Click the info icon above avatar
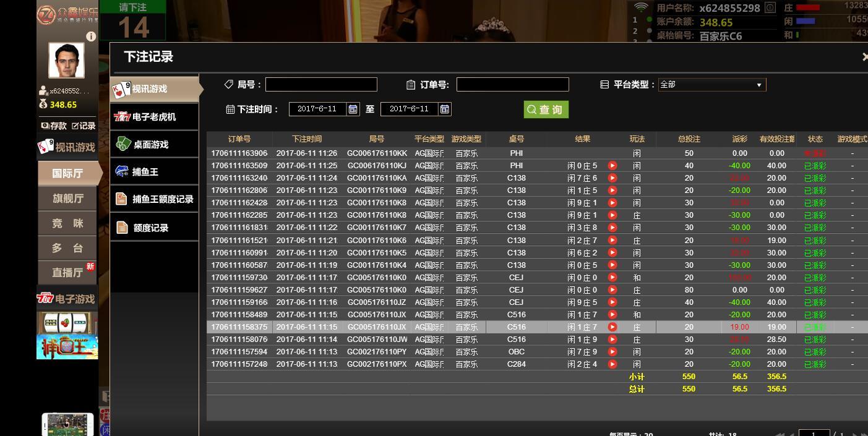The width and height of the screenshot is (868, 436). (91, 36)
